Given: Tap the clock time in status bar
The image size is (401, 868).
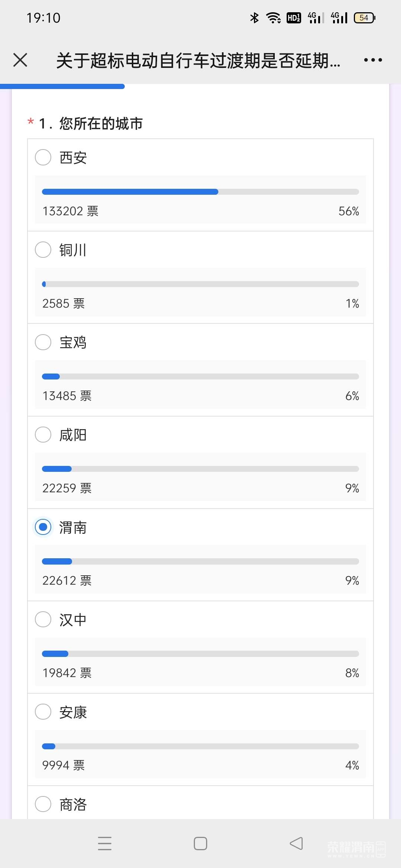Looking at the screenshot, I should pos(43,18).
